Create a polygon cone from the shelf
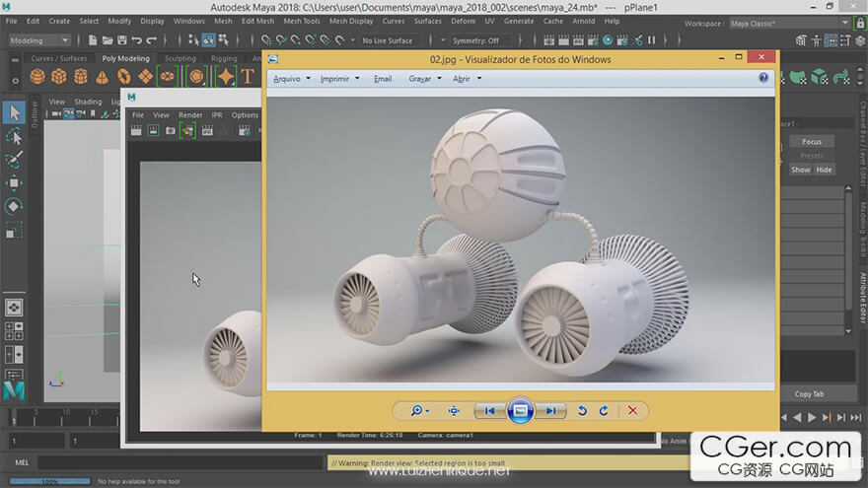The image size is (868, 488). (x=103, y=76)
